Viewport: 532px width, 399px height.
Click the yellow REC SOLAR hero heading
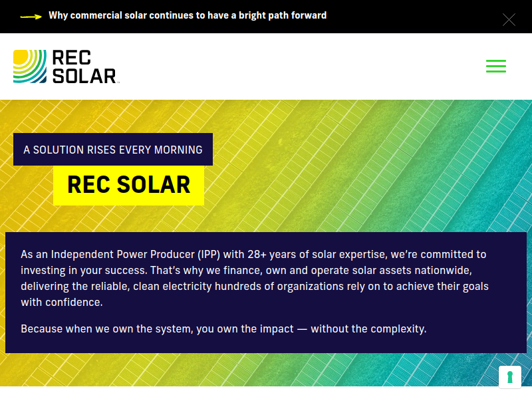click(129, 184)
